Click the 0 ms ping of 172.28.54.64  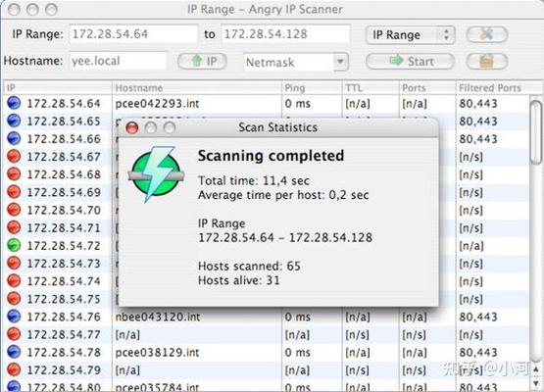coord(298,103)
